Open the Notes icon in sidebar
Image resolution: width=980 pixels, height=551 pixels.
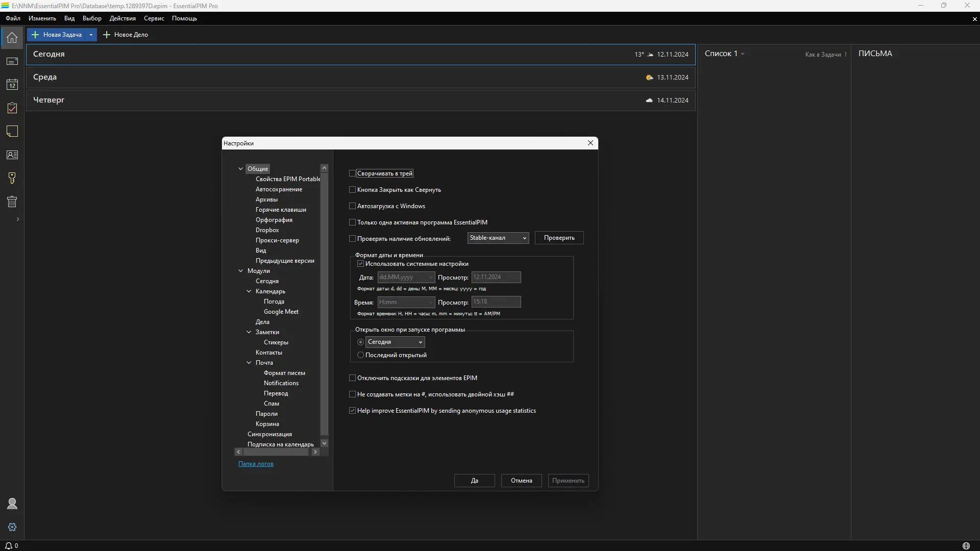[x=12, y=132]
